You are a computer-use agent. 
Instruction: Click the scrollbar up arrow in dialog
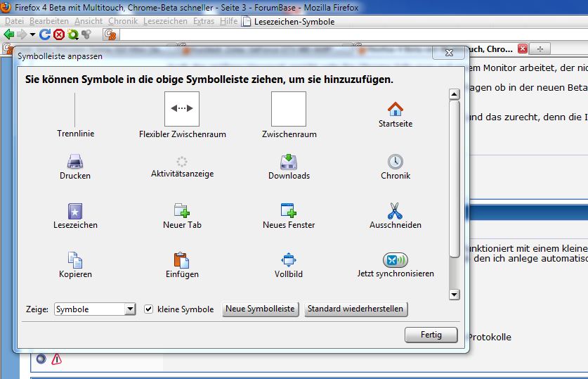coord(454,94)
